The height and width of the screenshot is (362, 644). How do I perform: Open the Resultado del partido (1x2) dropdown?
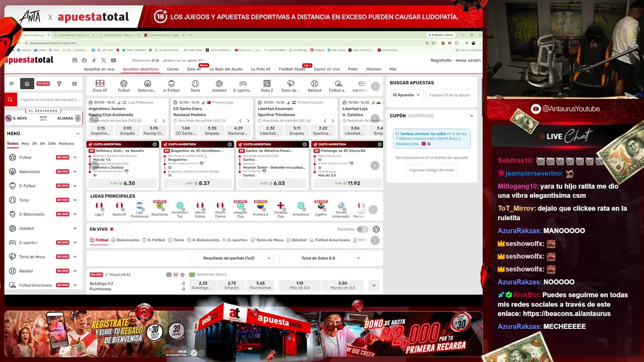click(x=232, y=258)
